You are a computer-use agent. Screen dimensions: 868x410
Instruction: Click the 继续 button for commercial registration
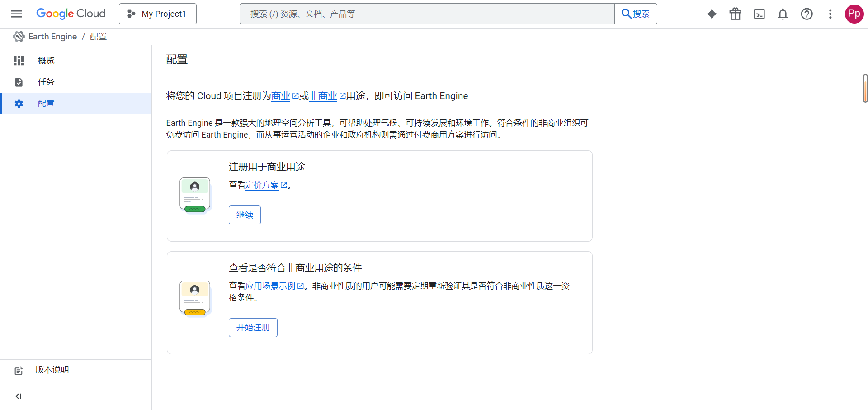coord(245,215)
